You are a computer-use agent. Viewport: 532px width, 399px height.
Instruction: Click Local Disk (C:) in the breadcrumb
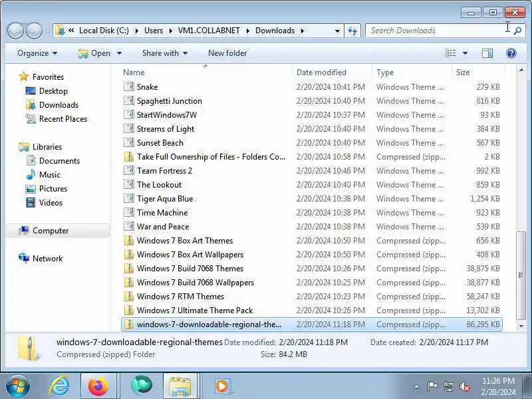(x=104, y=31)
